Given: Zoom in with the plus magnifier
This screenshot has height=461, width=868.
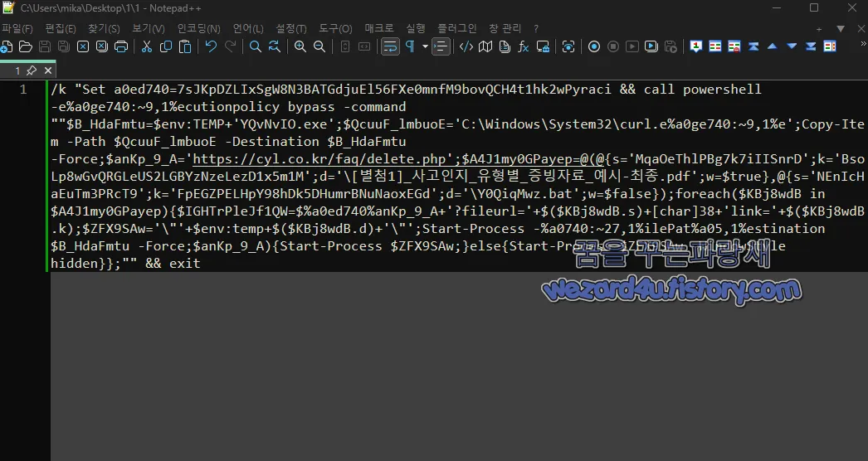Looking at the screenshot, I should [300, 46].
